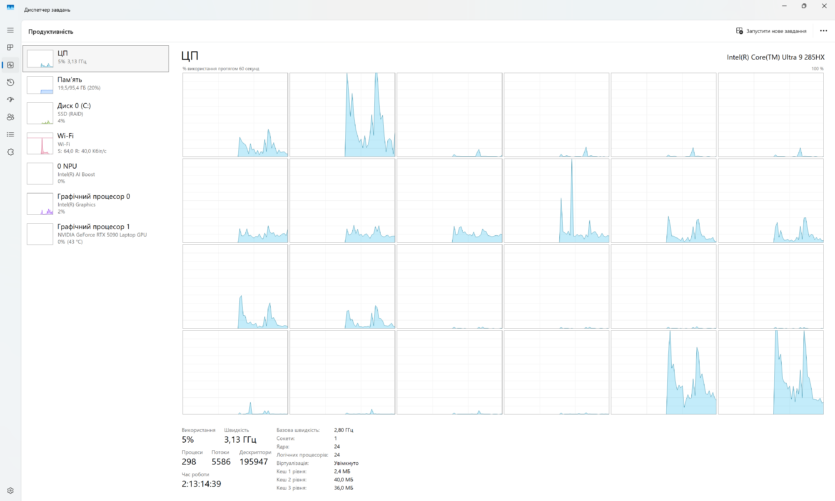The height and width of the screenshot is (501, 835).
Task: Click the '5%' usage value
Action: coord(187,440)
